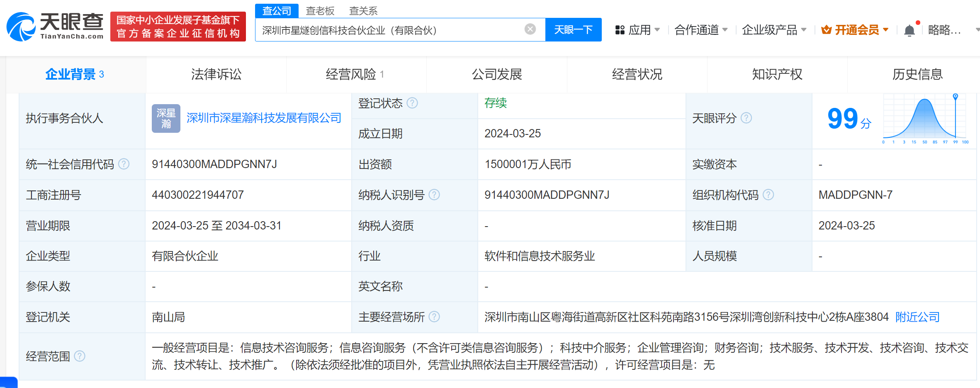
Task: Click help icon beside 统一社会信用代码
Action: tap(124, 164)
